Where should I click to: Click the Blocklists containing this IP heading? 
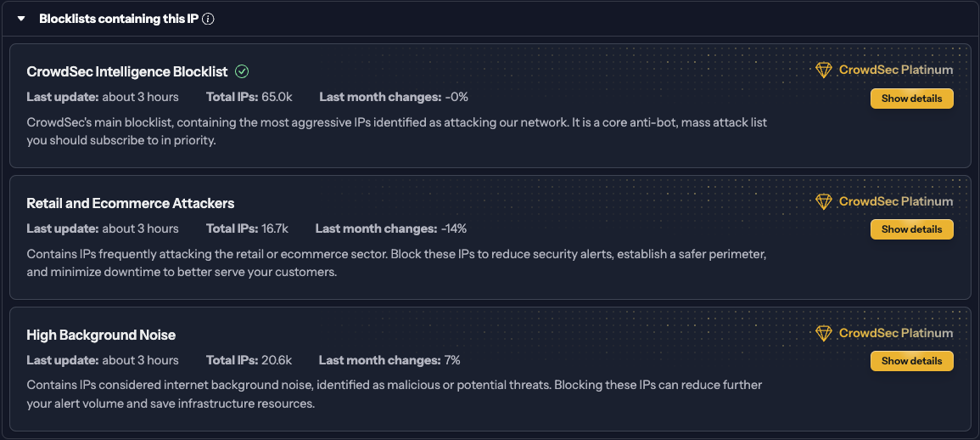pos(118,19)
